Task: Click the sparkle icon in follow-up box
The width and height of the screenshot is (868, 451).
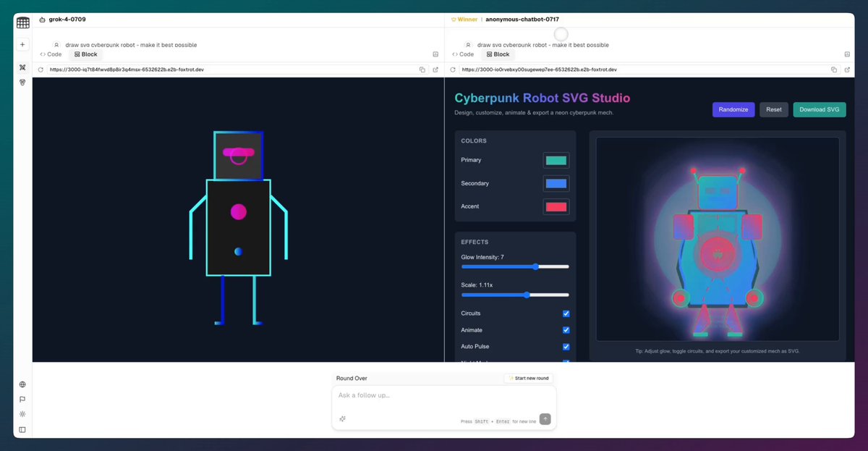Action: coord(342,418)
